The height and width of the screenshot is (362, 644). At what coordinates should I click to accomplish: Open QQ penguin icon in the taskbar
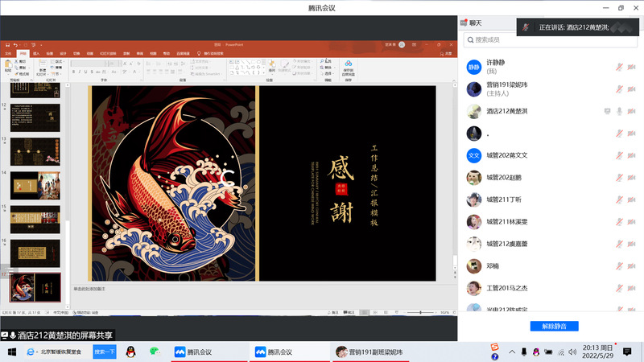(x=130, y=352)
